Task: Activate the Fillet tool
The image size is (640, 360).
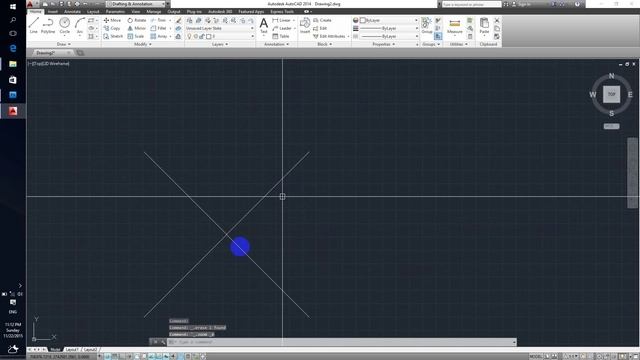Action: click(158, 28)
